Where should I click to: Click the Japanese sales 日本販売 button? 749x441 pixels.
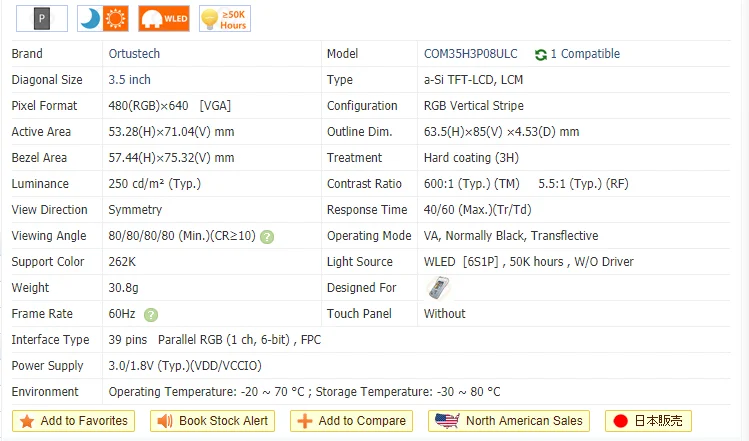648,421
